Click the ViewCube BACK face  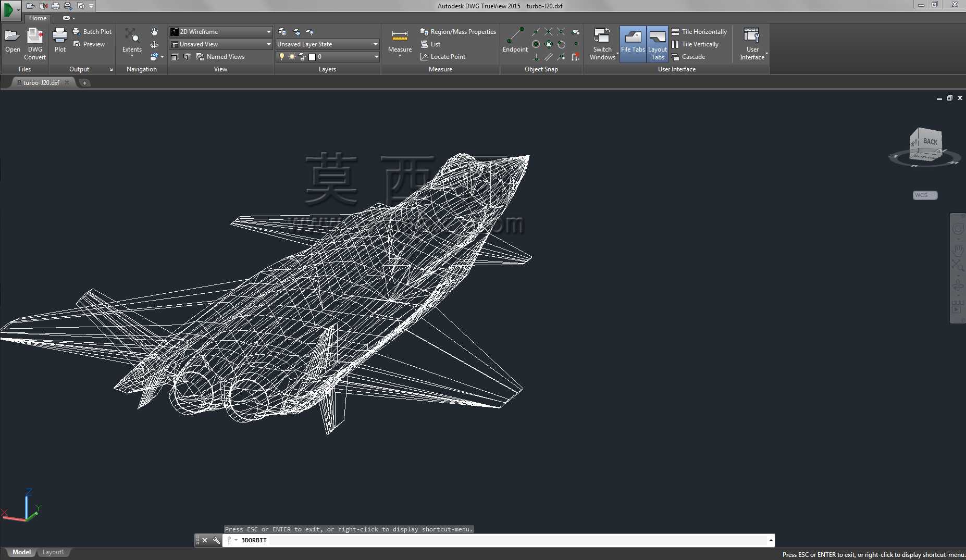pyautogui.click(x=930, y=142)
